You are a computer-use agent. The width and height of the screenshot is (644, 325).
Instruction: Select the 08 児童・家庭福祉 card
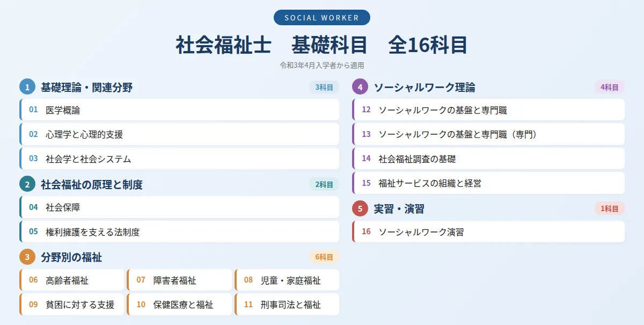[287, 280]
